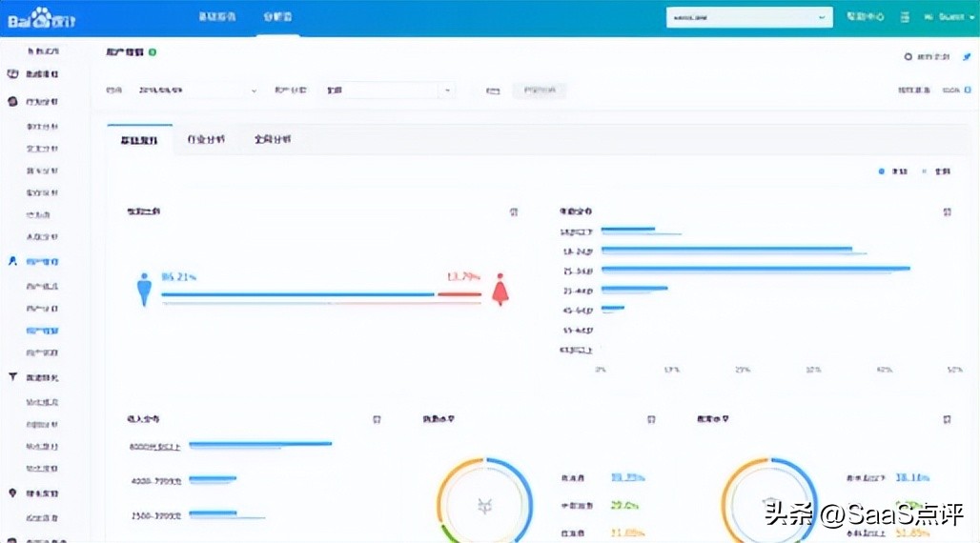
Task: Click the calendar icon in the filter bar
Action: pyautogui.click(x=493, y=90)
